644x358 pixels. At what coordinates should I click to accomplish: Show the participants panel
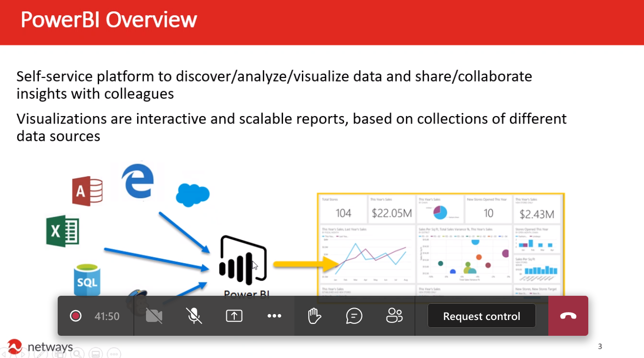394,316
